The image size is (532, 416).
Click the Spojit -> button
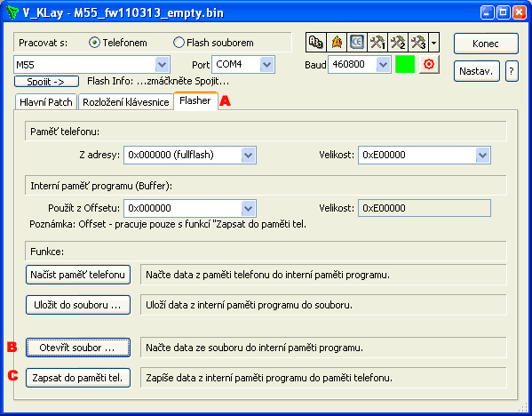[x=46, y=82]
